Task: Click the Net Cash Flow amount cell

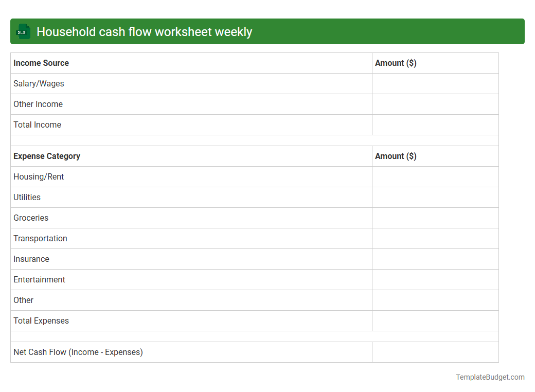Action: (435, 352)
